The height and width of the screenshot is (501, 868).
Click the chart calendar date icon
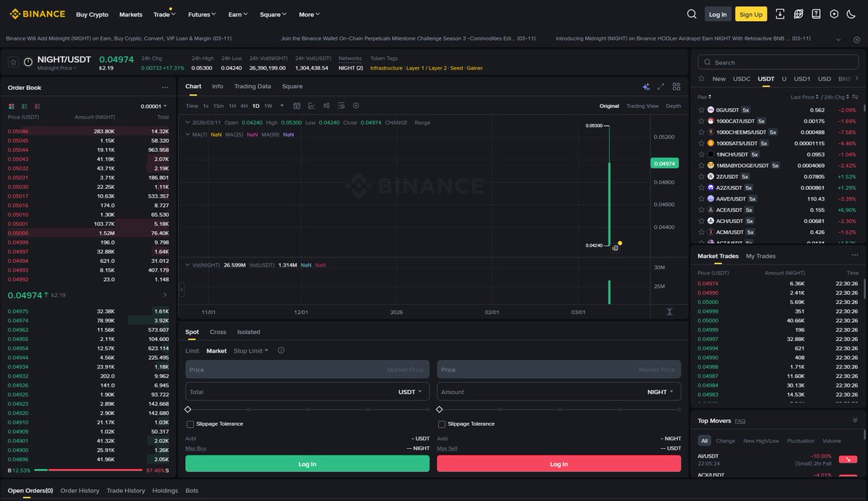pos(297,106)
